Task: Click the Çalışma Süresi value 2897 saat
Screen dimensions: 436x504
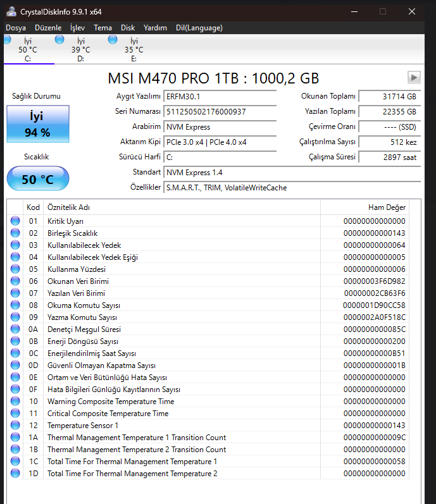Action: [389, 157]
